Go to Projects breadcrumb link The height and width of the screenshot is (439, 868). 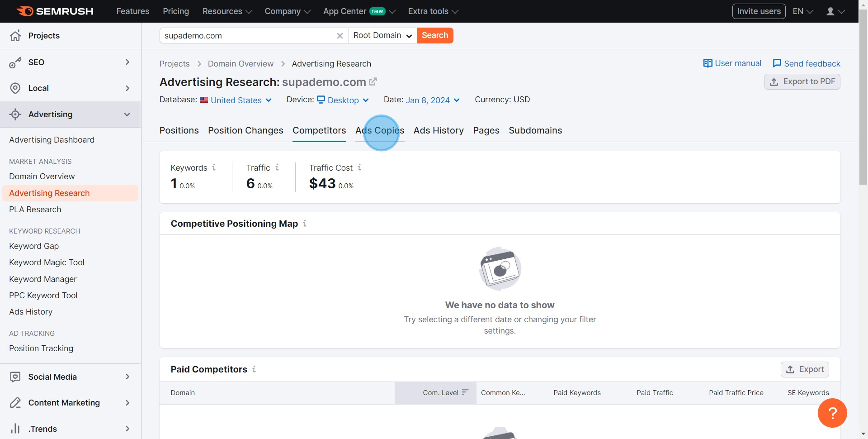pos(175,64)
